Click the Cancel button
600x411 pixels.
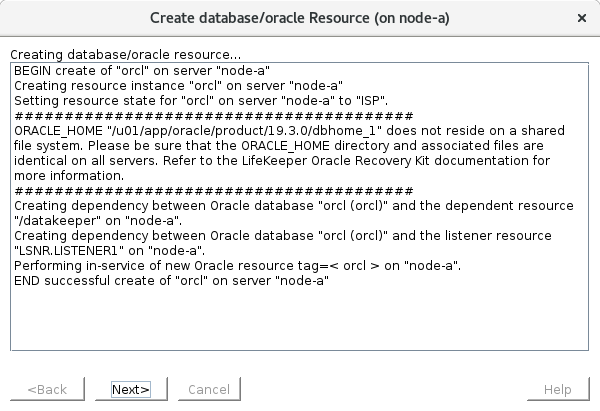[208, 389]
